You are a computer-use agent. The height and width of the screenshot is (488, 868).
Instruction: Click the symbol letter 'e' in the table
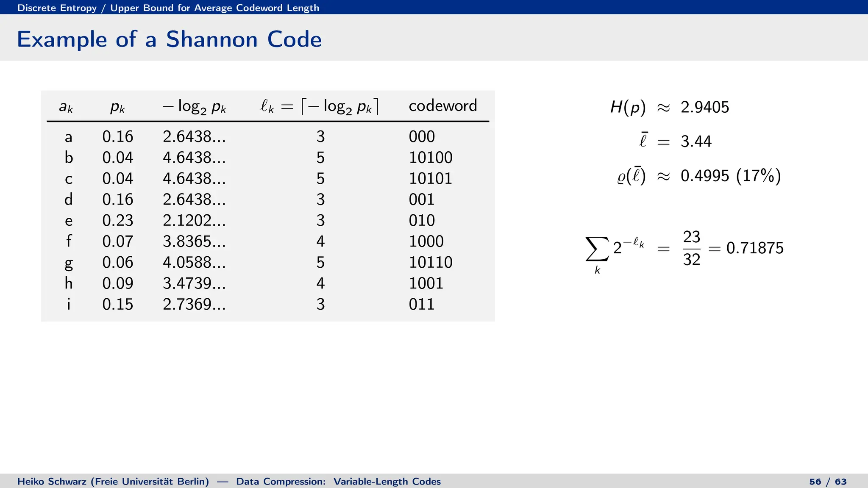click(69, 222)
